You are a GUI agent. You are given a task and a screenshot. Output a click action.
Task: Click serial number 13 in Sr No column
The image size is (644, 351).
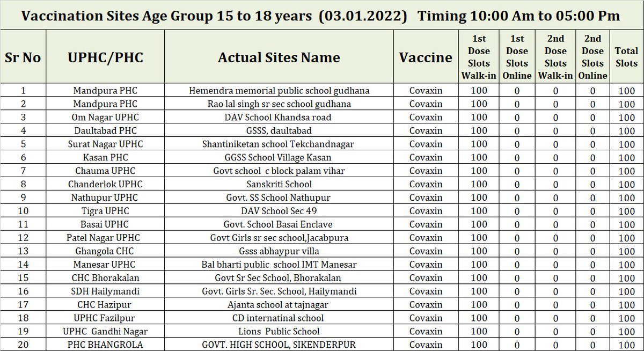pyautogui.click(x=23, y=252)
